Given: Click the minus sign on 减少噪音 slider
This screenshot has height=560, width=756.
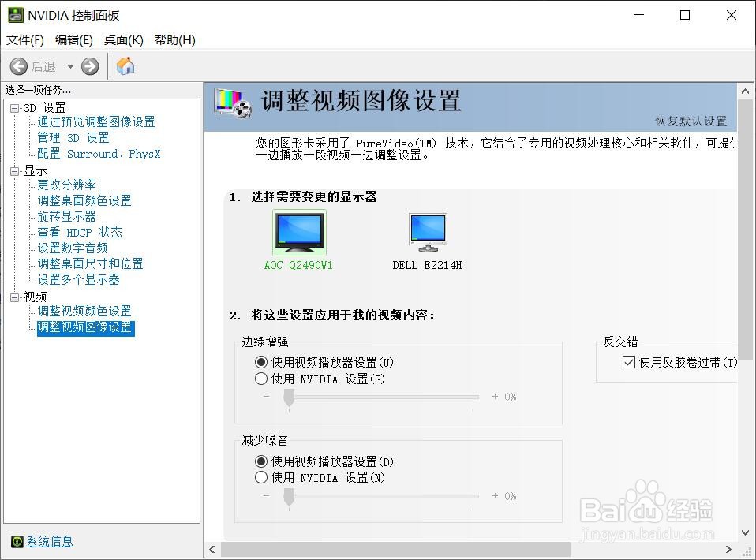Looking at the screenshot, I should click(x=267, y=495).
